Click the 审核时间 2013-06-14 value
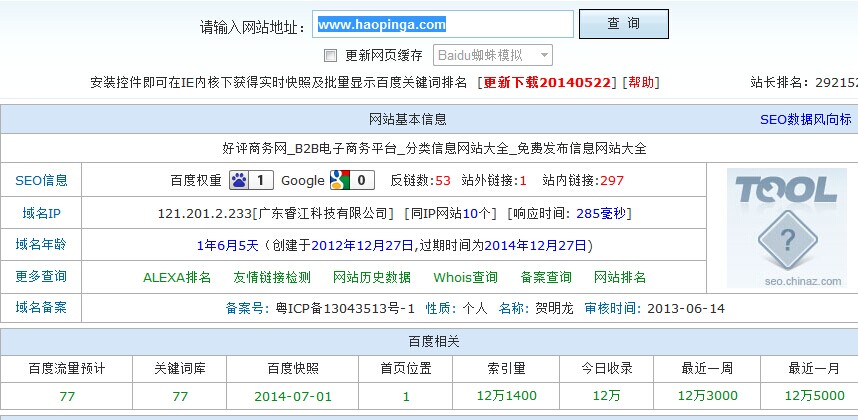The height and width of the screenshot is (420, 858). pos(686,308)
